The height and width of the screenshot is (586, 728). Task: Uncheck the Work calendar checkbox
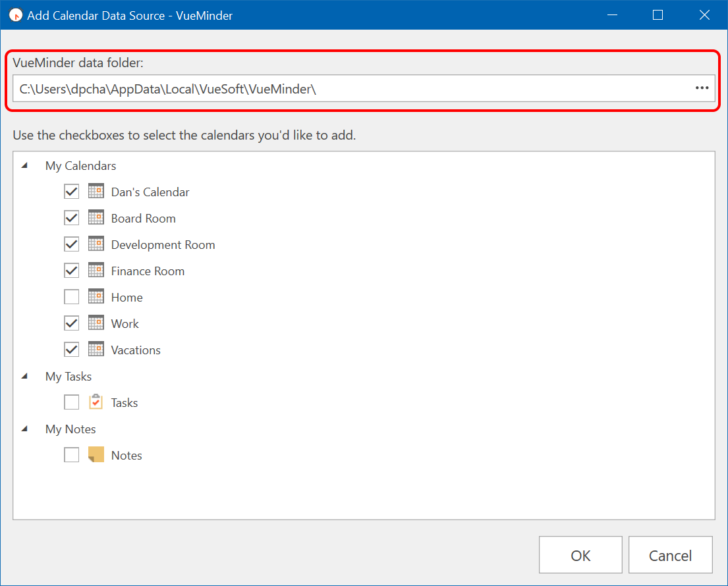click(x=71, y=323)
